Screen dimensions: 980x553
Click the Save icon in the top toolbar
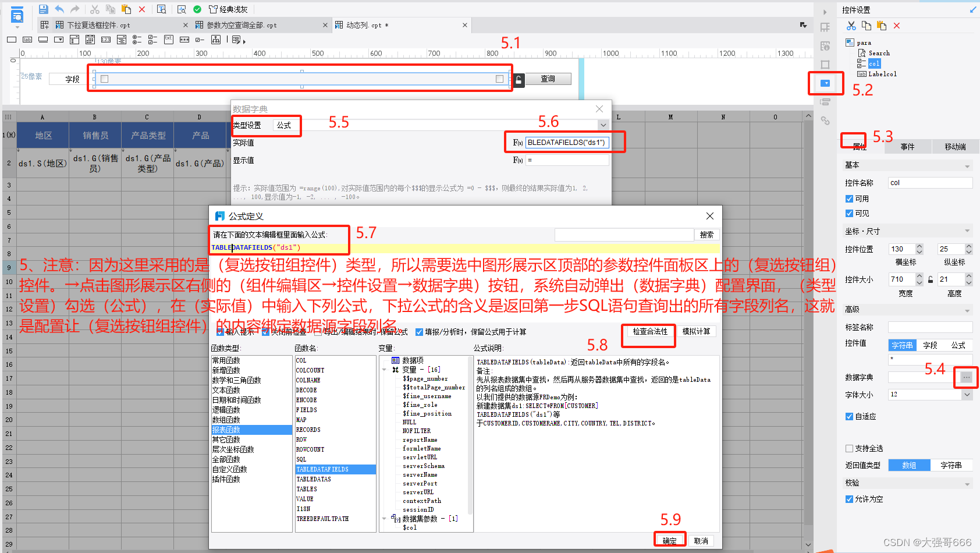[x=43, y=9]
